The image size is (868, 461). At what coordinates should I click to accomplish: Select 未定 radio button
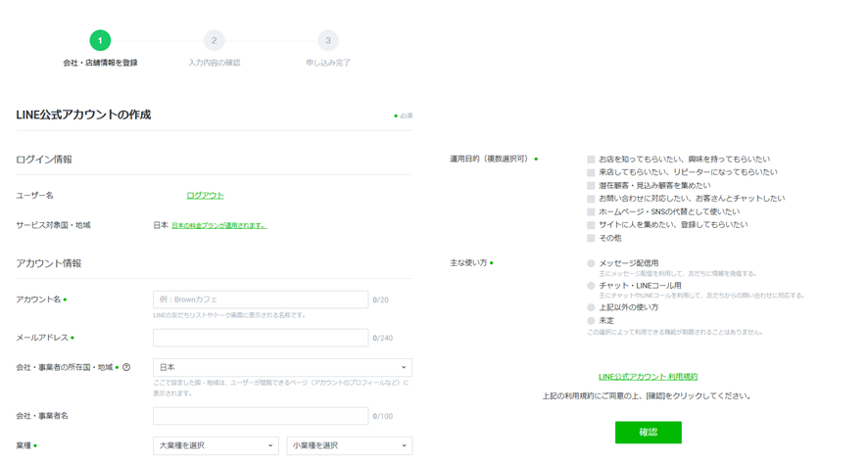(x=591, y=321)
